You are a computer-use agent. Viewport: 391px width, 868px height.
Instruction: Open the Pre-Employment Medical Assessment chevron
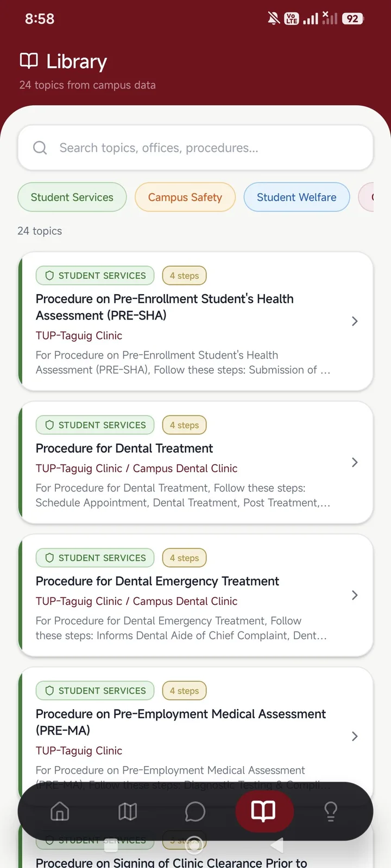point(355,736)
